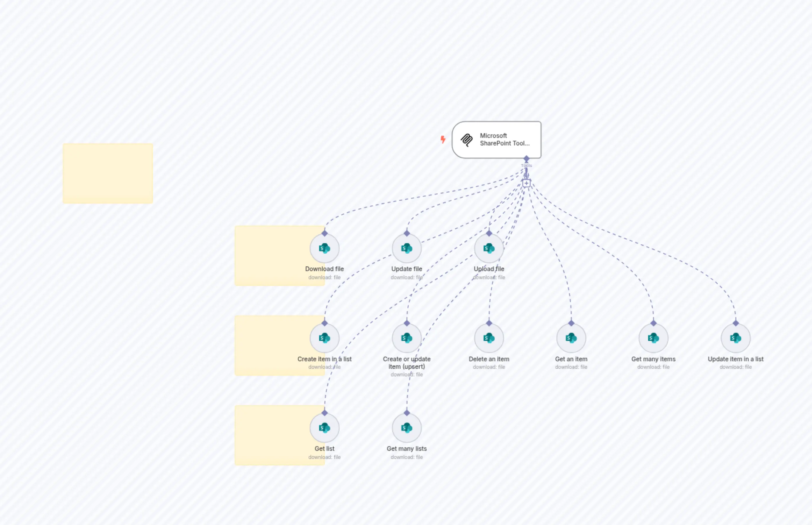Viewport: 812px width, 525px height.
Task: Open the Get list node icon
Action: [x=324, y=428]
